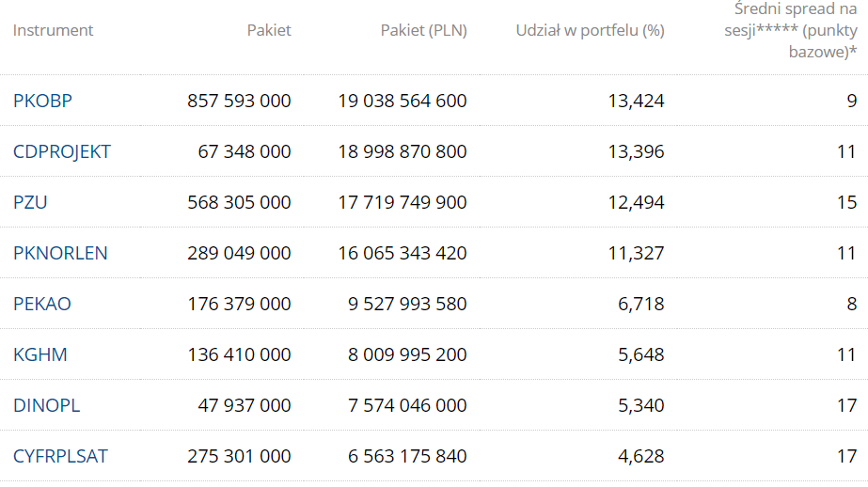The image size is (868, 487).
Task: Open the CDPROJEKT instrument link
Action: [62, 151]
